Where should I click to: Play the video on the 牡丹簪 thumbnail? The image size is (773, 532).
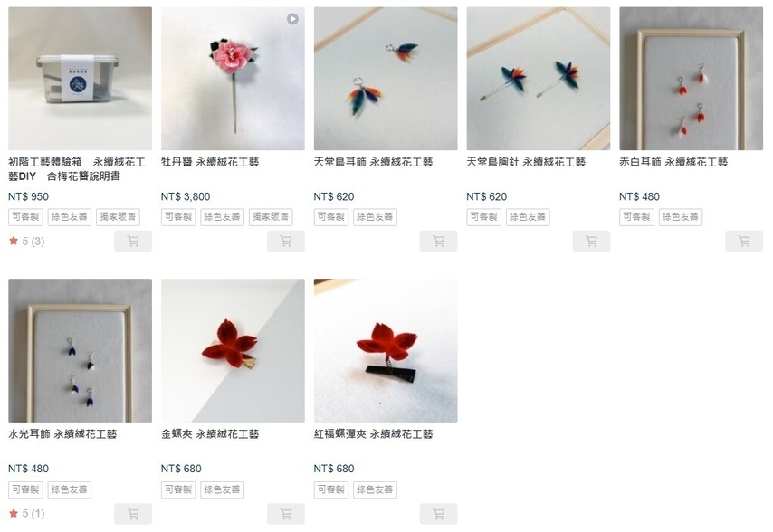(x=293, y=19)
